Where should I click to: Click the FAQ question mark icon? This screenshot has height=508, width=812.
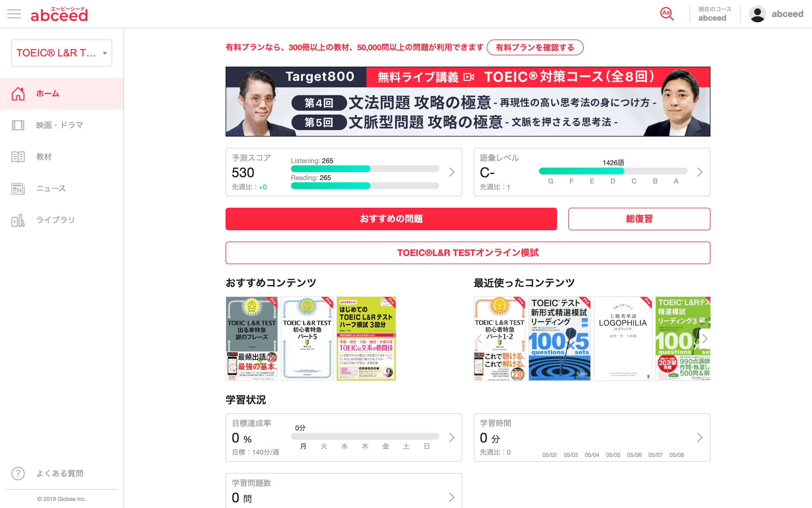coord(18,473)
